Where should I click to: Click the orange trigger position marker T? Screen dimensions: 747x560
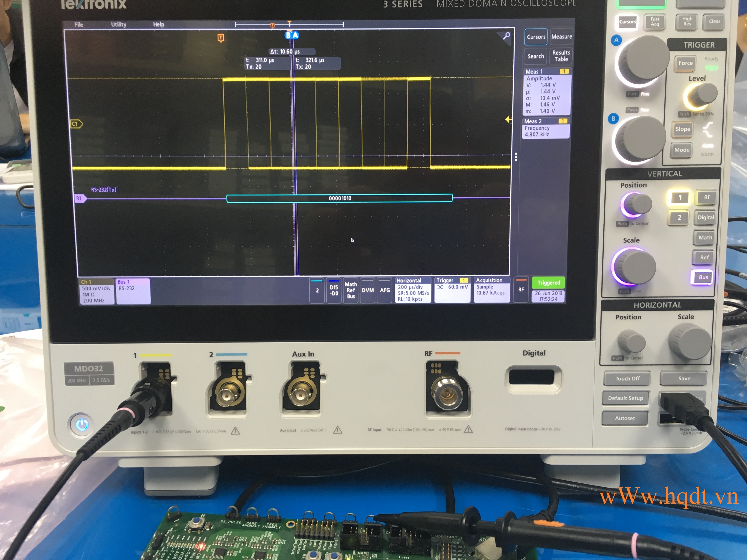tap(220, 38)
